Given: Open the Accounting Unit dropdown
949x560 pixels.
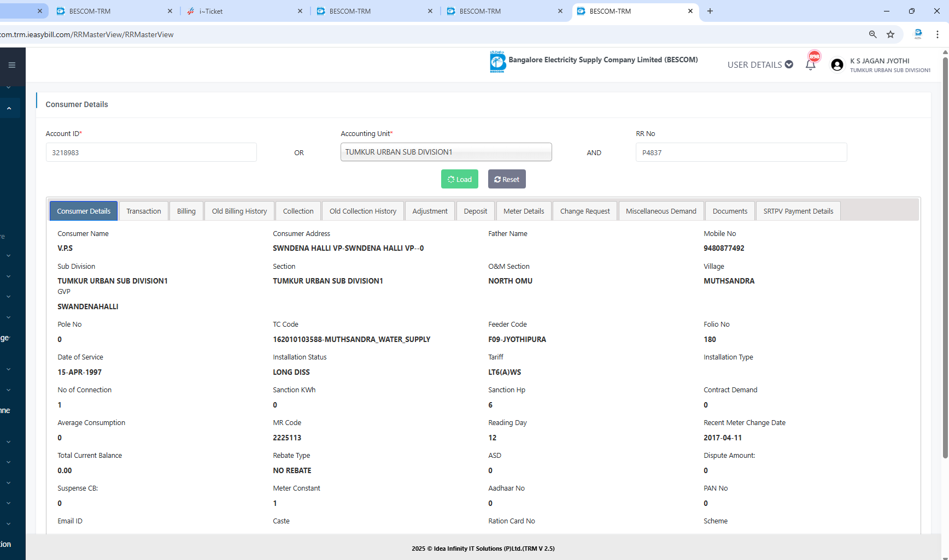Looking at the screenshot, I should point(446,152).
